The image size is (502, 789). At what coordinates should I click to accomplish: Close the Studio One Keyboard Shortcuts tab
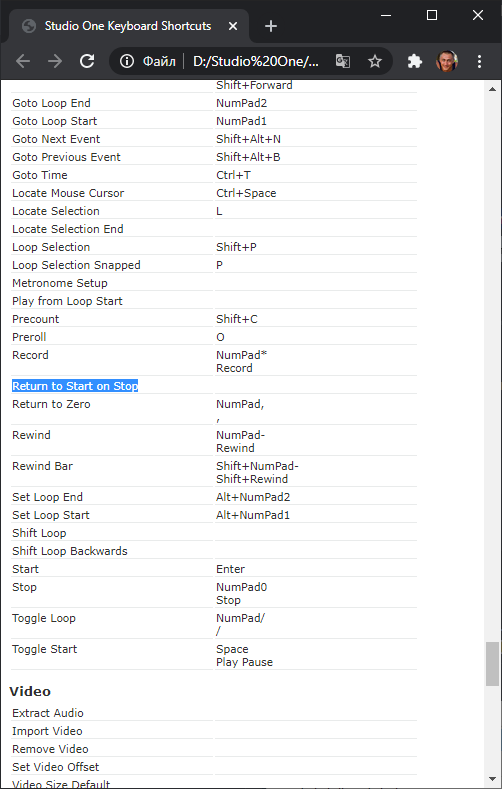pyautogui.click(x=233, y=26)
